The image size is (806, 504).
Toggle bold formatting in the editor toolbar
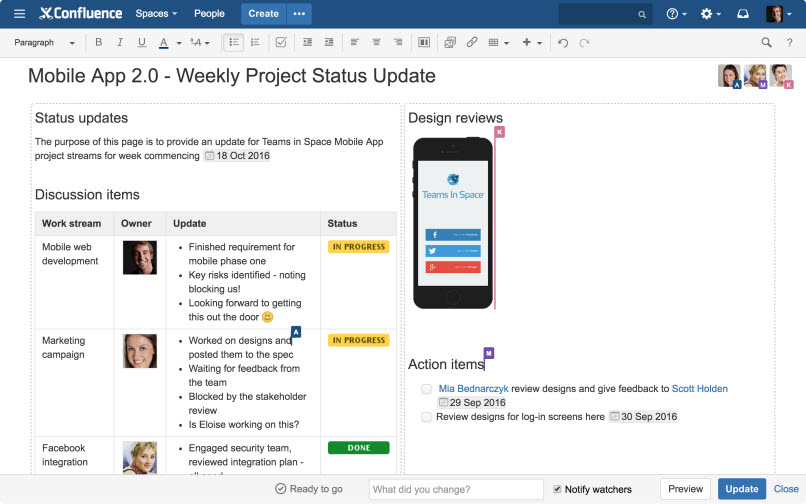tap(98, 43)
